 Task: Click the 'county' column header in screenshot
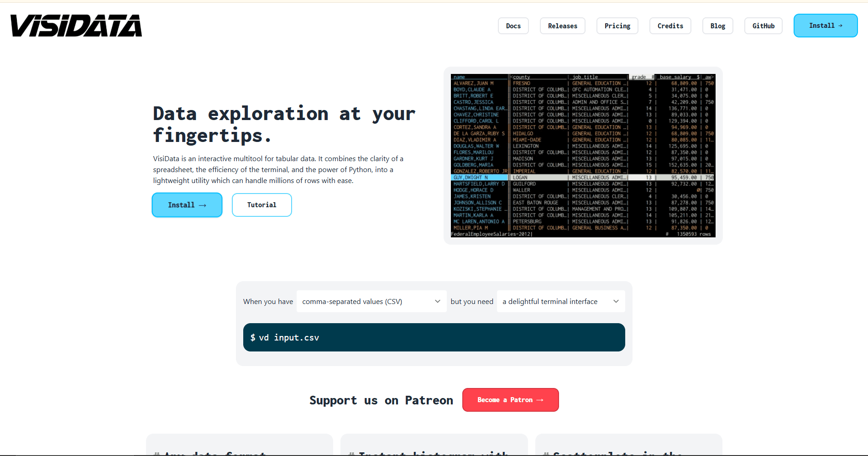(x=521, y=77)
